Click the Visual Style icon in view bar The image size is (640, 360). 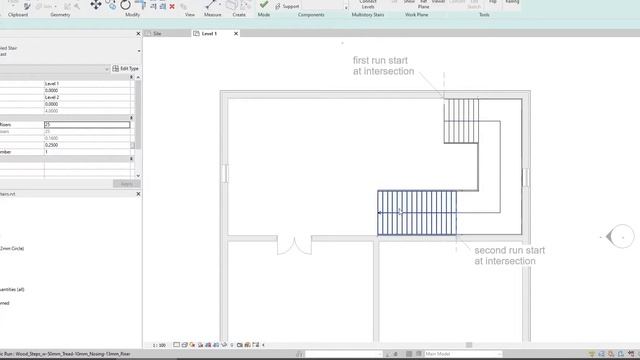click(184, 345)
